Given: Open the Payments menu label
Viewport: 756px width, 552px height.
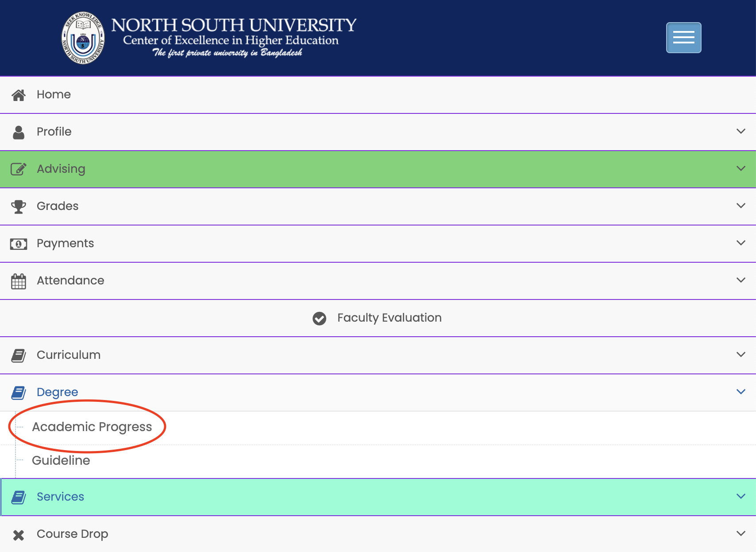Looking at the screenshot, I should coord(66,243).
